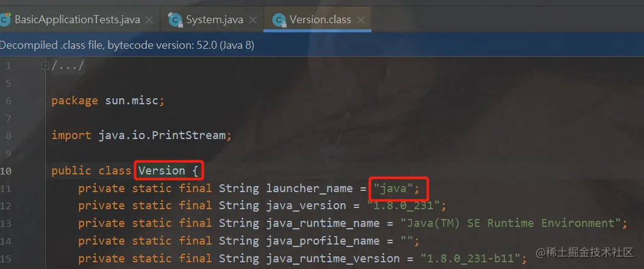Click the class name "Version"
The image size is (644, 269).
(162, 170)
